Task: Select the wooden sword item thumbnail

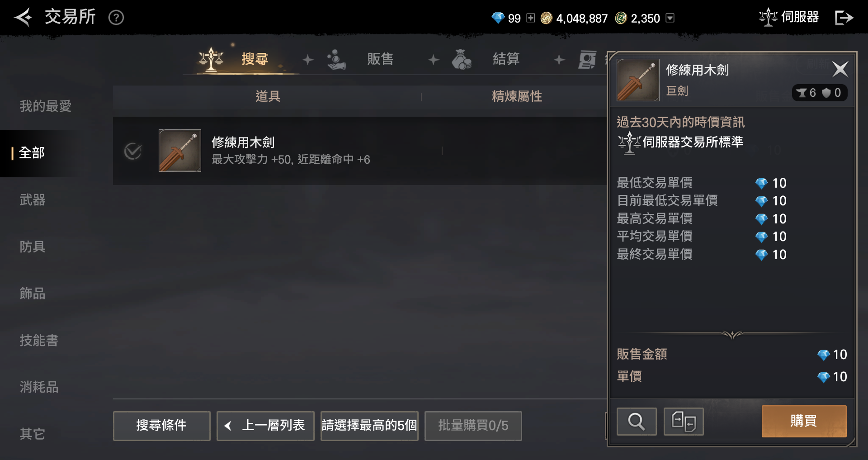Action: [x=180, y=151]
